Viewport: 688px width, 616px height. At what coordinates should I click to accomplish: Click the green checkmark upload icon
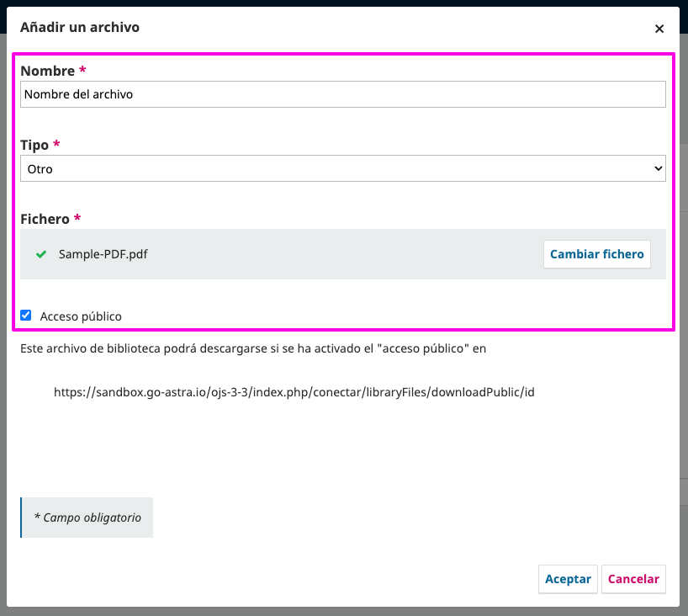41,254
